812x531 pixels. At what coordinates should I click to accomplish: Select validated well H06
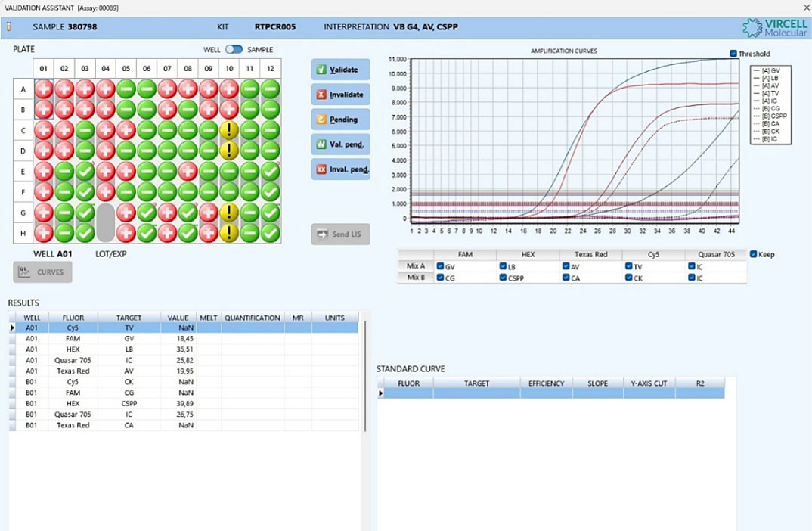click(147, 233)
